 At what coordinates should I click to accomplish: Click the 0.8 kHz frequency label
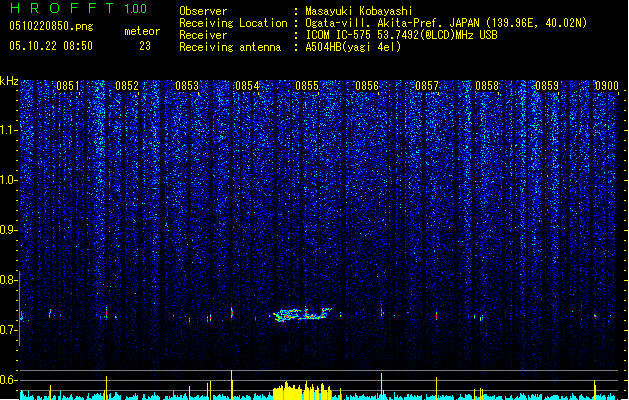(8, 280)
